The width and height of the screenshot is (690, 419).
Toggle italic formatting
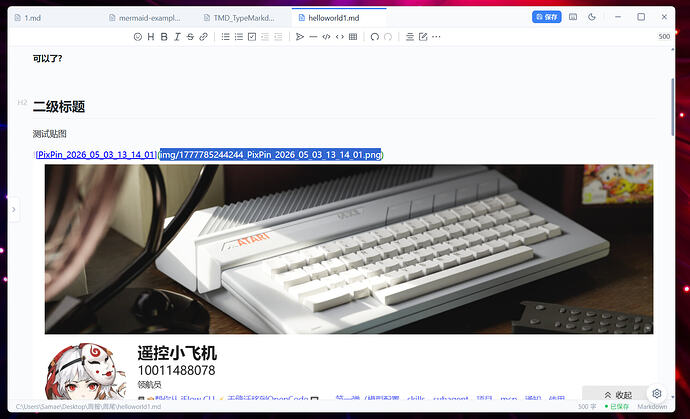(x=177, y=37)
